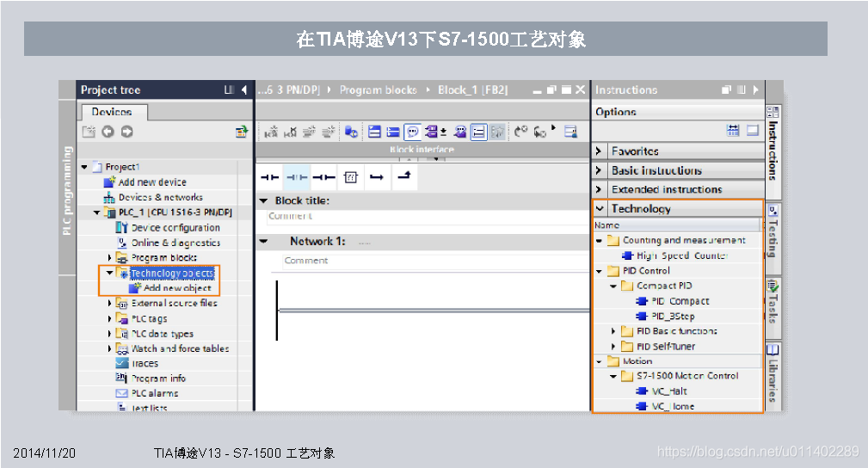
Task: Open Device configuration
Action: pos(175,228)
